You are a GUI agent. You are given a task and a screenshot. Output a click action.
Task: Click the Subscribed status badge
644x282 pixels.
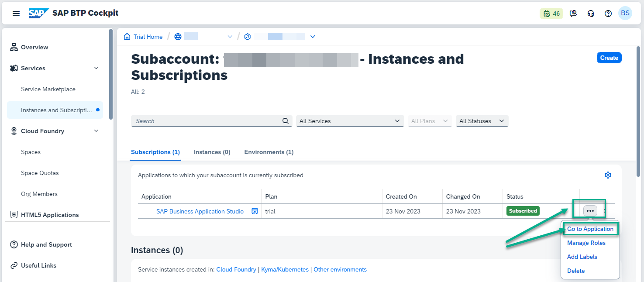point(523,210)
